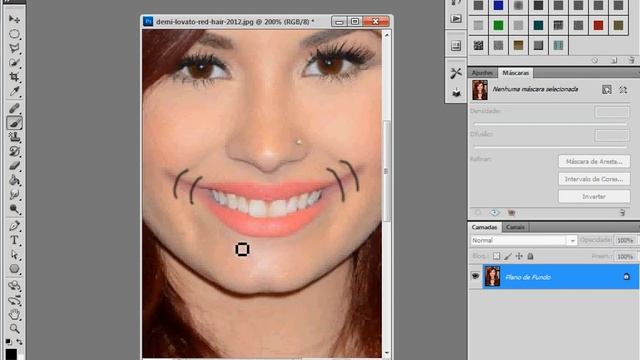Select the Brush tool

pyautogui.click(x=14, y=123)
